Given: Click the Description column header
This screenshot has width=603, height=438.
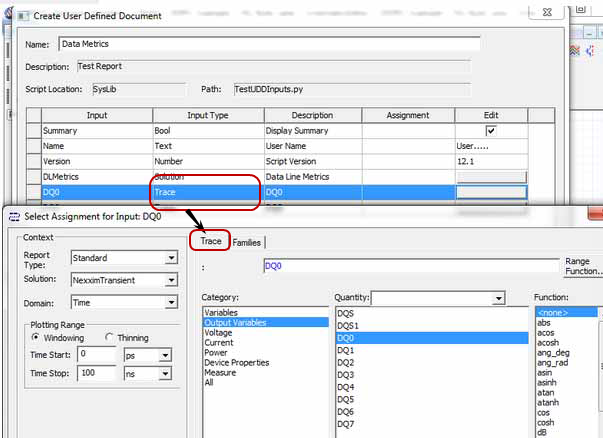Looking at the screenshot, I should coord(313,115).
